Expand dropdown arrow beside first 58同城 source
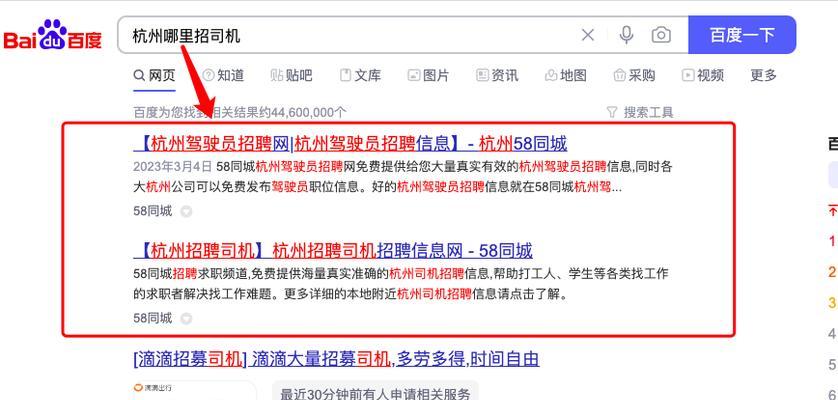The height and width of the screenshot is (400, 838). (x=186, y=212)
